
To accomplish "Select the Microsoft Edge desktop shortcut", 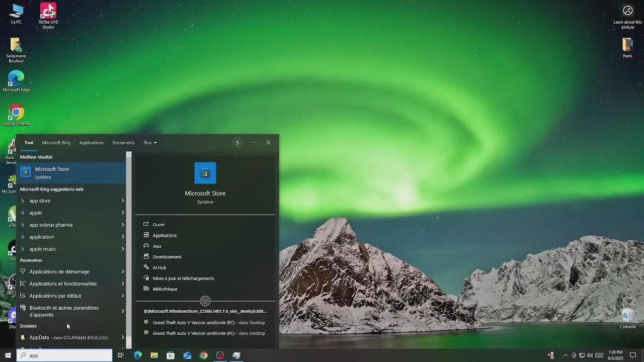I will [x=16, y=81].
